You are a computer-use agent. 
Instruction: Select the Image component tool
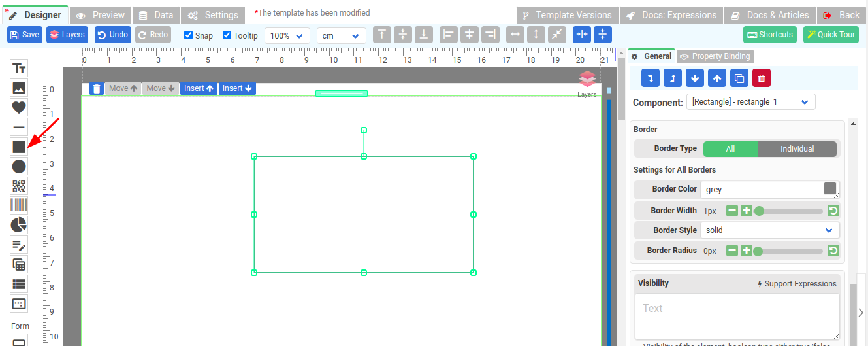point(19,88)
